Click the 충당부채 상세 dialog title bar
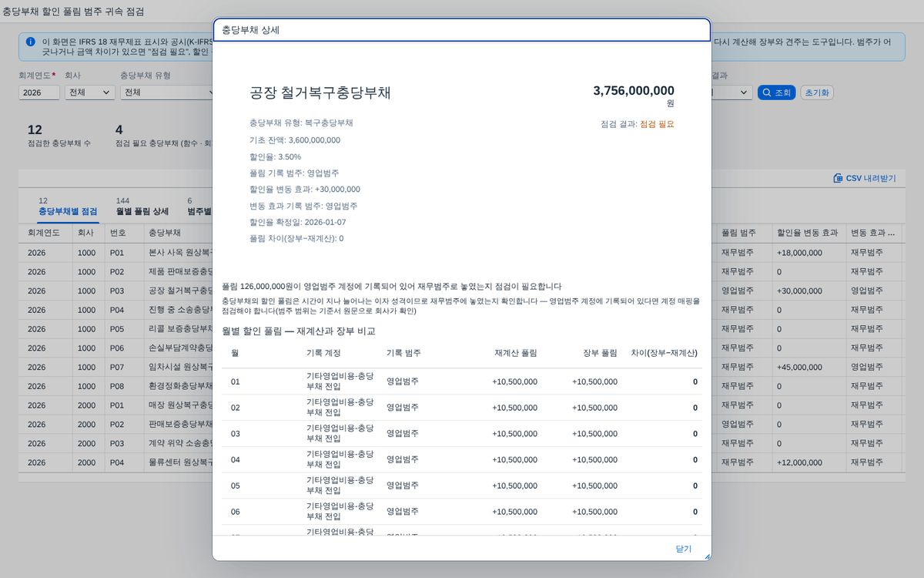Screen dimensions: 924x578 [461, 30]
